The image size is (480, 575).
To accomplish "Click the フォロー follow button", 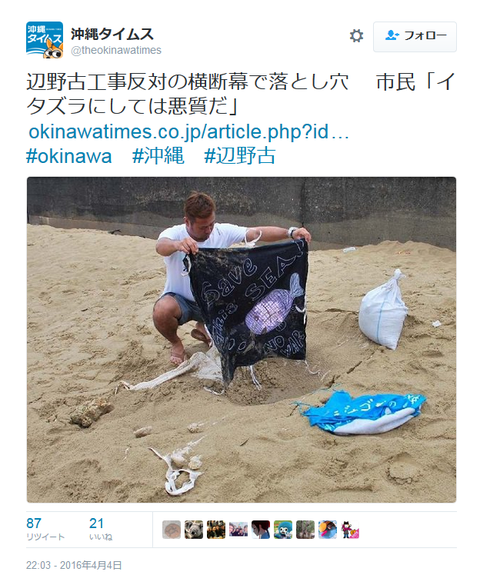I will point(415,36).
